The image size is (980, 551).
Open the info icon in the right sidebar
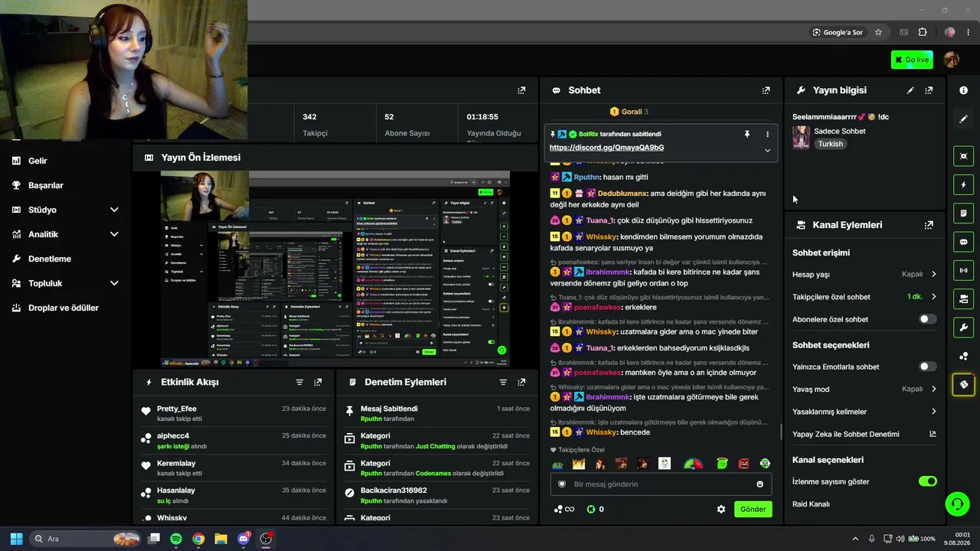[x=963, y=90]
